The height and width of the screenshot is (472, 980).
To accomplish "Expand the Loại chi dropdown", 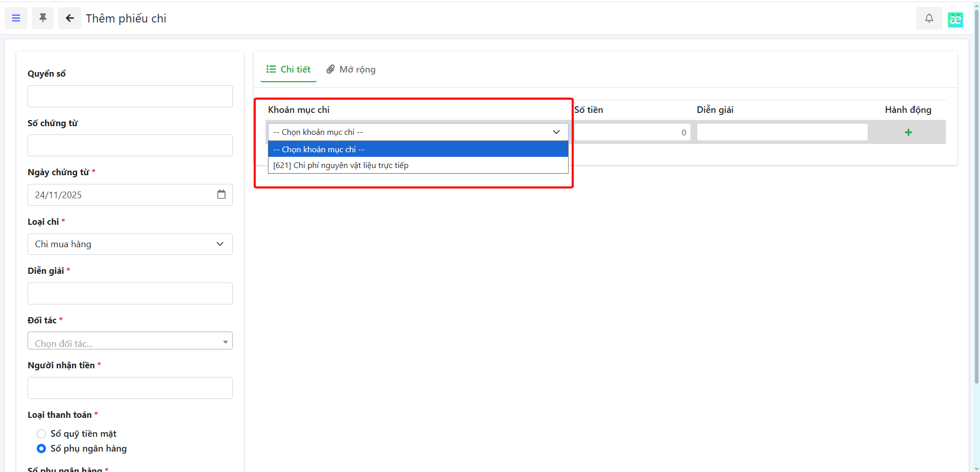I will (x=130, y=244).
